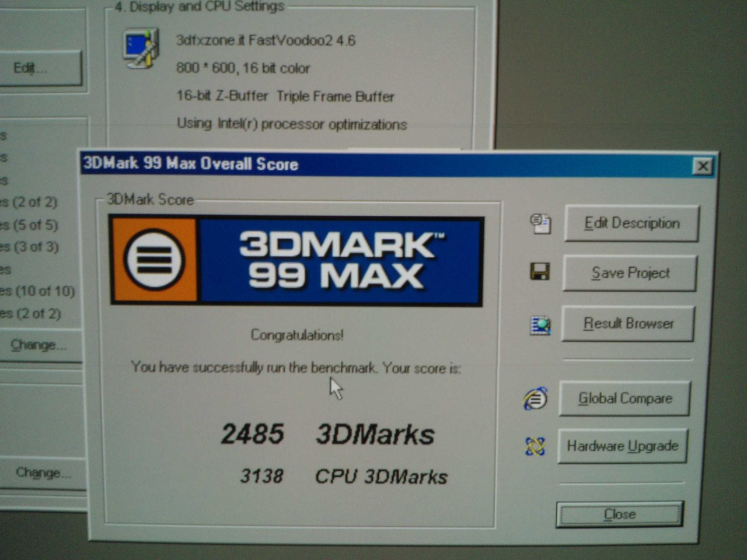Click the blue-yellow icon beside Hardware Upgrade
The image size is (747, 560).
(x=535, y=446)
